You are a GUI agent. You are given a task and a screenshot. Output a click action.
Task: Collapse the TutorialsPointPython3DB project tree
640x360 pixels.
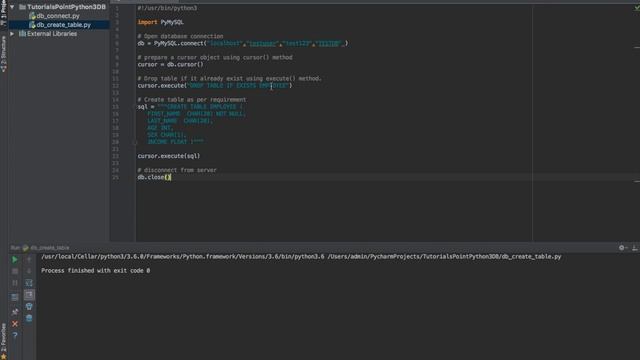click(12, 7)
